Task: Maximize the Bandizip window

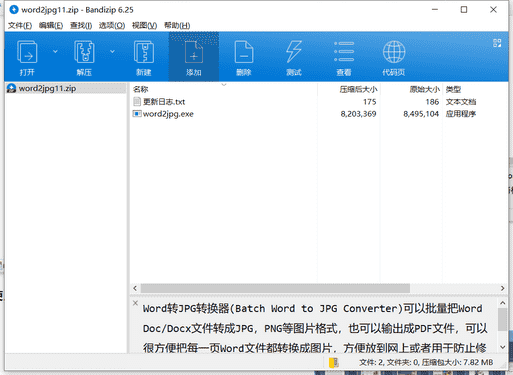Action: pyautogui.click(x=464, y=10)
